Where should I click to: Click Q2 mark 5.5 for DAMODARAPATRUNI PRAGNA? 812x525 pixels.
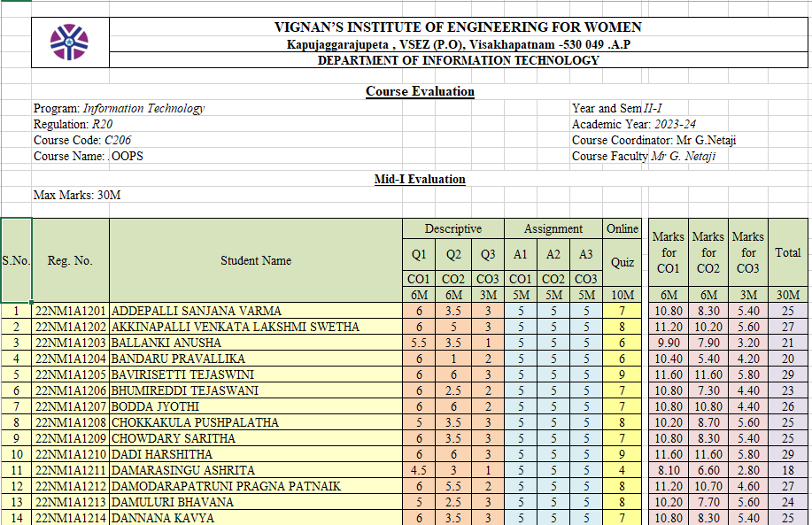(x=453, y=486)
